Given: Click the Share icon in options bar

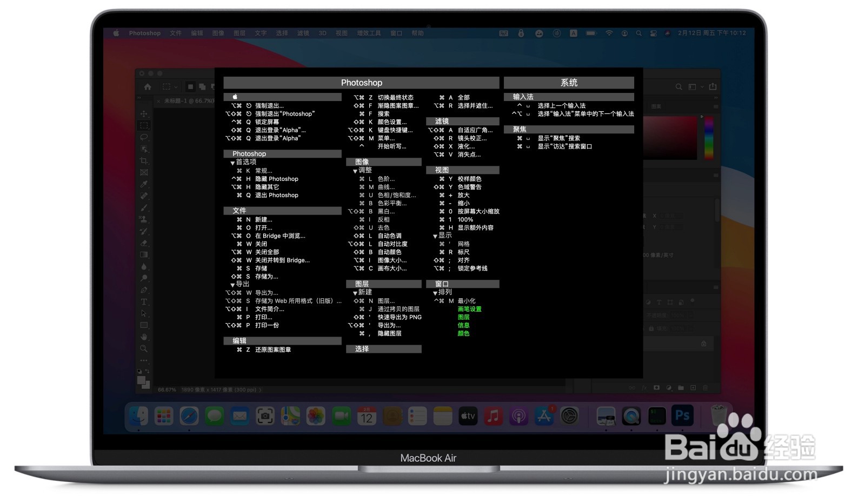Looking at the screenshot, I should tap(713, 86).
